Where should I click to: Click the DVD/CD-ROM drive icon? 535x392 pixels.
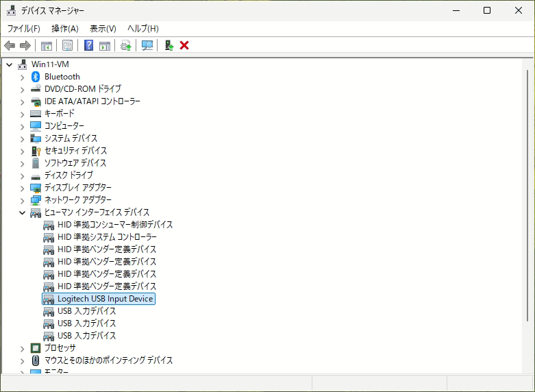[36, 89]
